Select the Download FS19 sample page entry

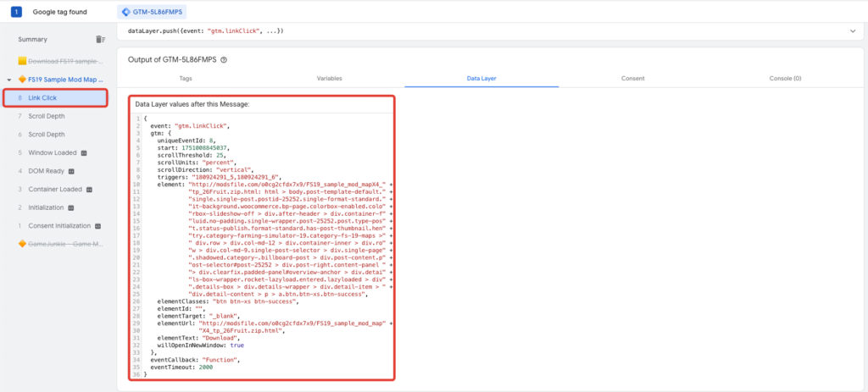(65, 61)
